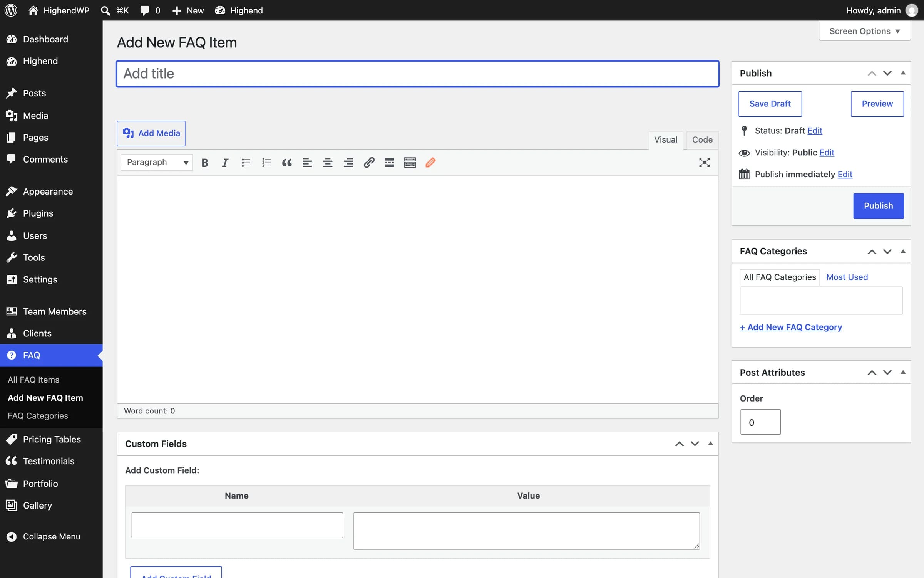
Task: Open FAQ Categories submenu item
Action: 38,416
